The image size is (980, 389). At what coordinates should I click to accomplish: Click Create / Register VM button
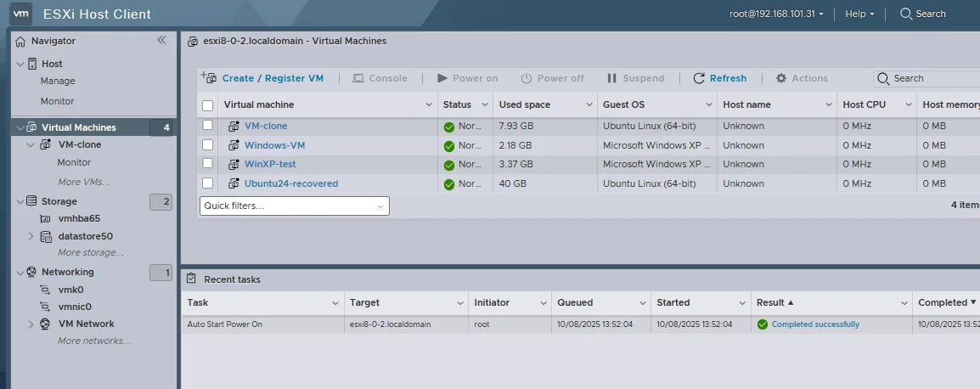262,78
